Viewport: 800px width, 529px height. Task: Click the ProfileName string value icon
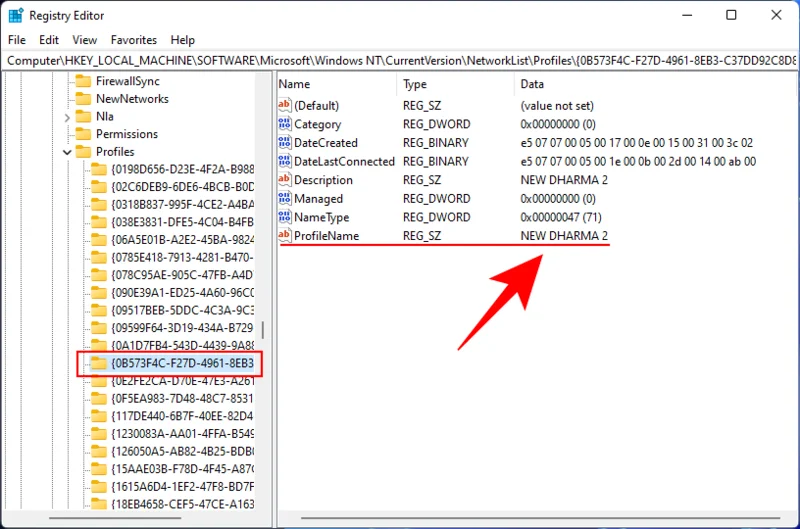tap(285, 236)
